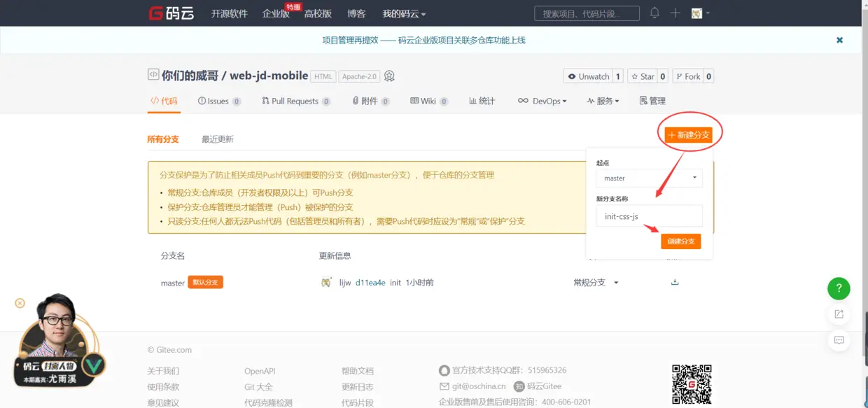868x408 pixels.
Task: Switch to the 附件 tab
Action: pyautogui.click(x=370, y=101)
